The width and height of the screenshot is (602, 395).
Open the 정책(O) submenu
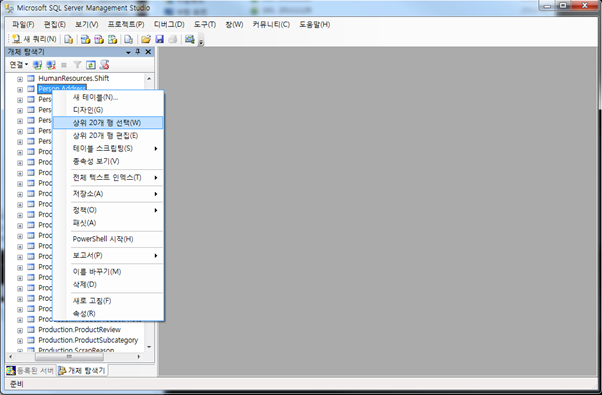point(108,210)
